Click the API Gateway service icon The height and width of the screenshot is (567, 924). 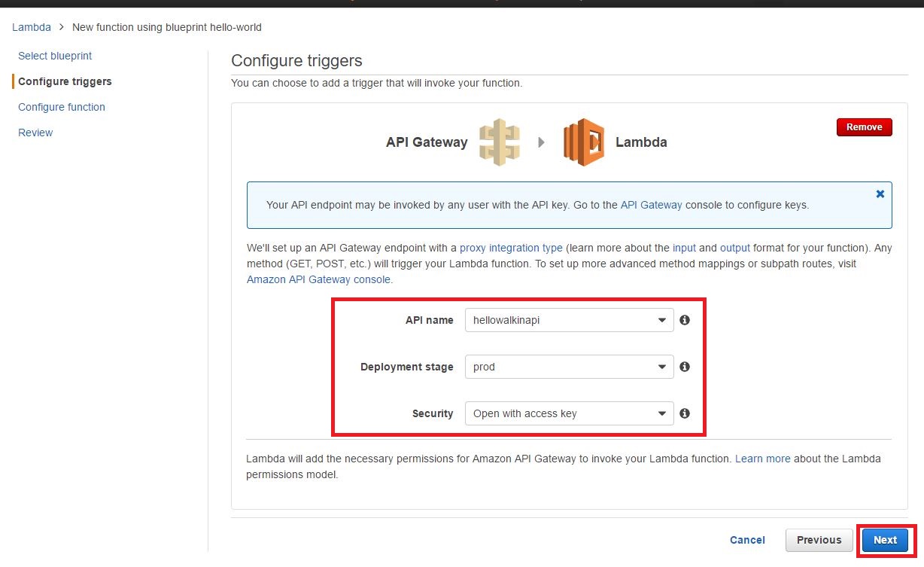point(500,142)
